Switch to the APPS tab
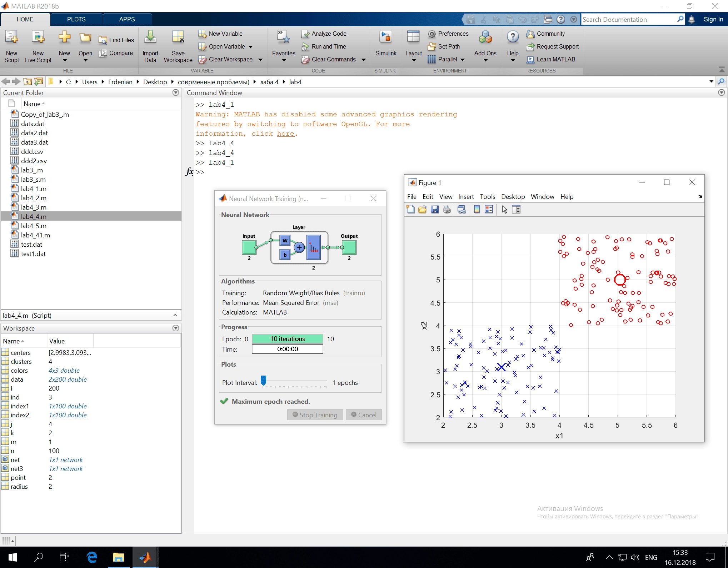The image size is (728, 568). point(127,19)
